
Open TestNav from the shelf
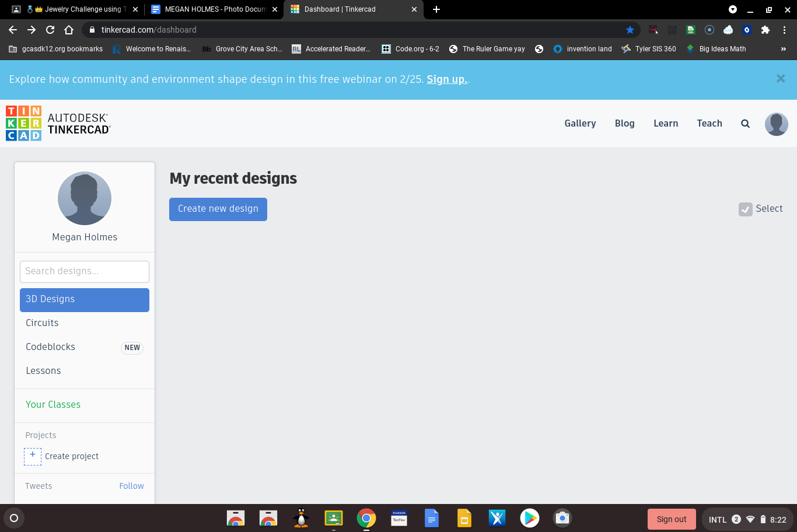[x=398, y=518]
